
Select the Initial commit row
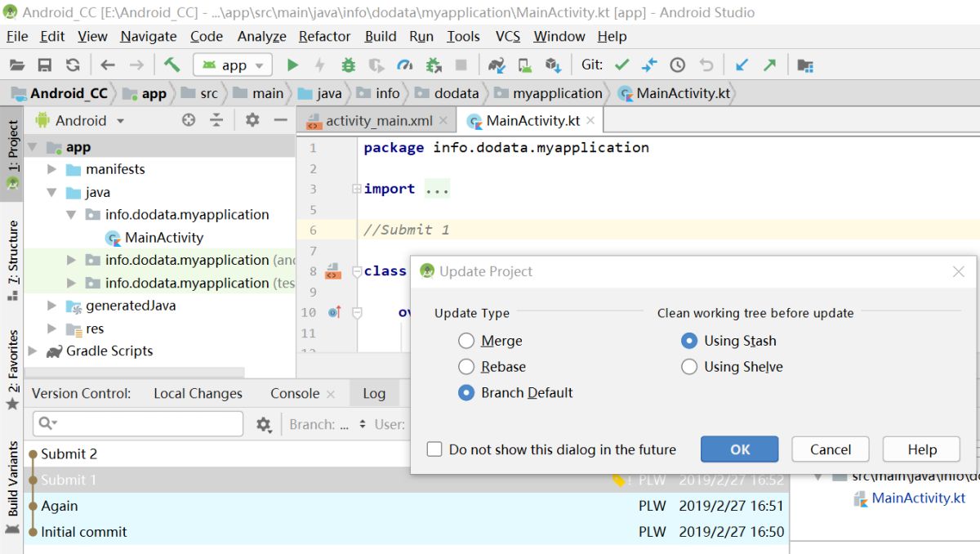coord(407,532)
